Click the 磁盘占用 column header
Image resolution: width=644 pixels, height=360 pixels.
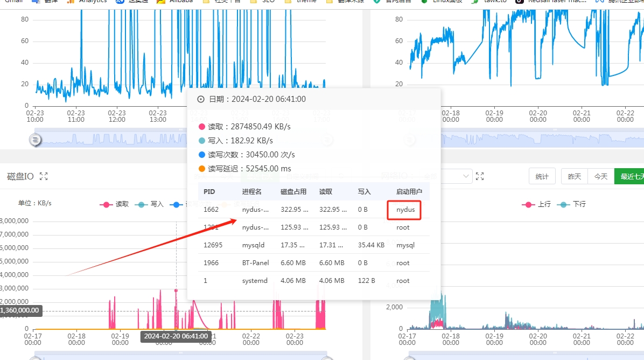(x=293, y=191)
